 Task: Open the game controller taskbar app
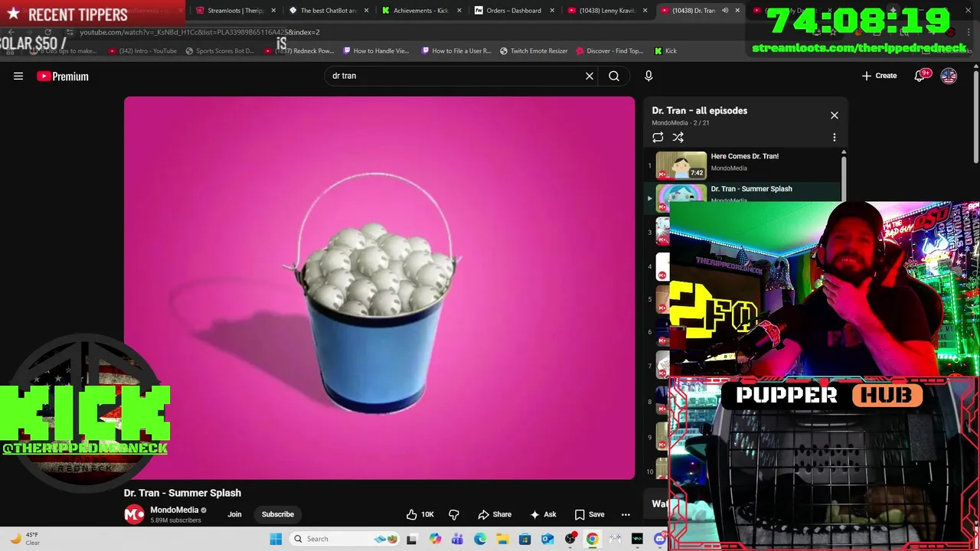[x=615, y=539]
